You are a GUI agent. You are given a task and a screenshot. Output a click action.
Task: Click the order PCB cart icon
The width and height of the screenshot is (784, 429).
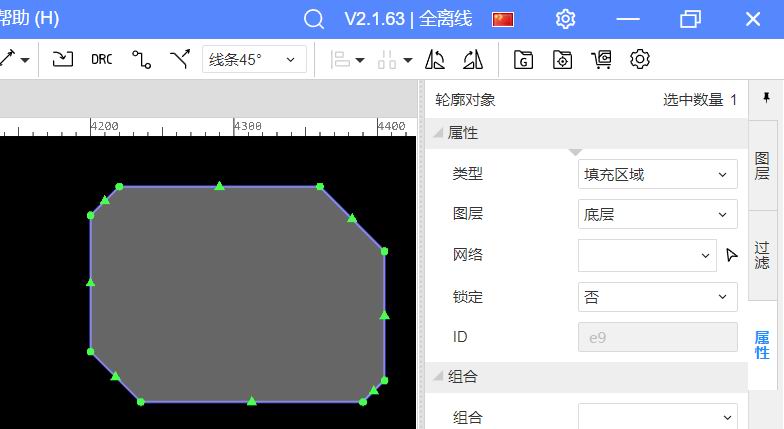click(x=601, y=59)
